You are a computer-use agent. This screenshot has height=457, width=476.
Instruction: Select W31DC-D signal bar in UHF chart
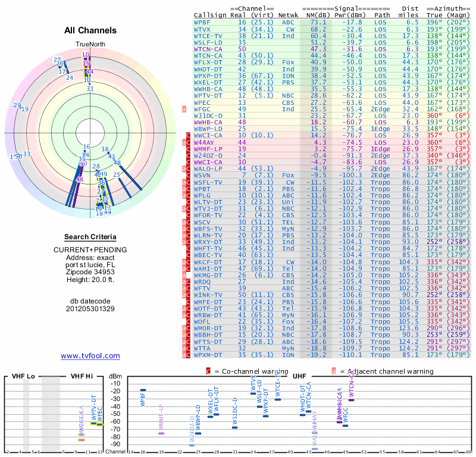234,427
